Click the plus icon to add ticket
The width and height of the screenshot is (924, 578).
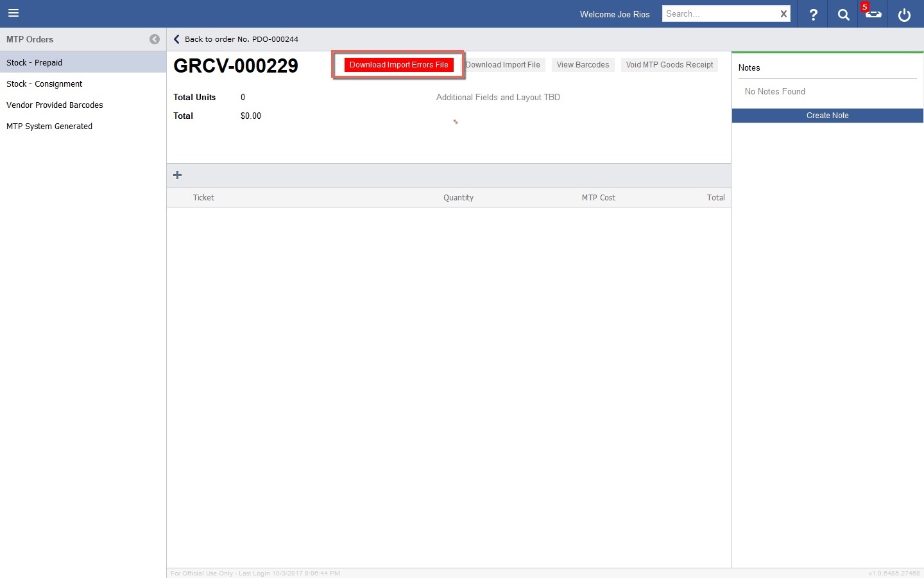[x=178, y=175]
